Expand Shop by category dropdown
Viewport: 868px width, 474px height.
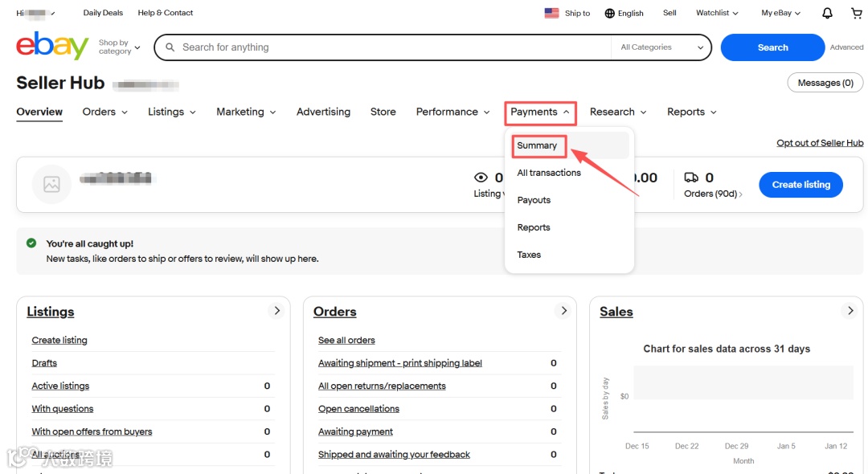[x=119, y=47]
